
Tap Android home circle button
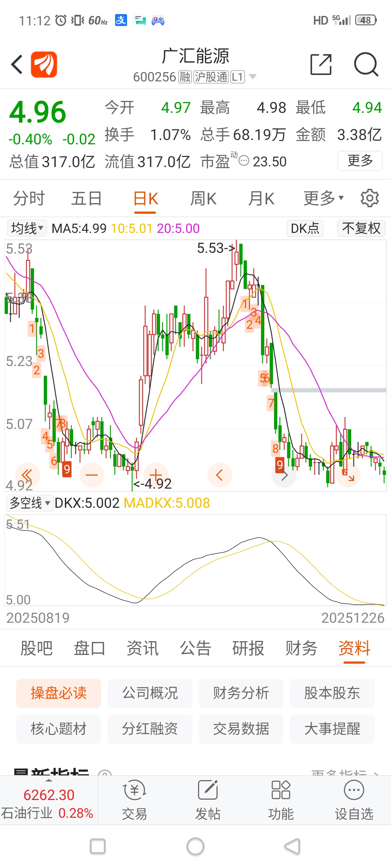point(195,847)
